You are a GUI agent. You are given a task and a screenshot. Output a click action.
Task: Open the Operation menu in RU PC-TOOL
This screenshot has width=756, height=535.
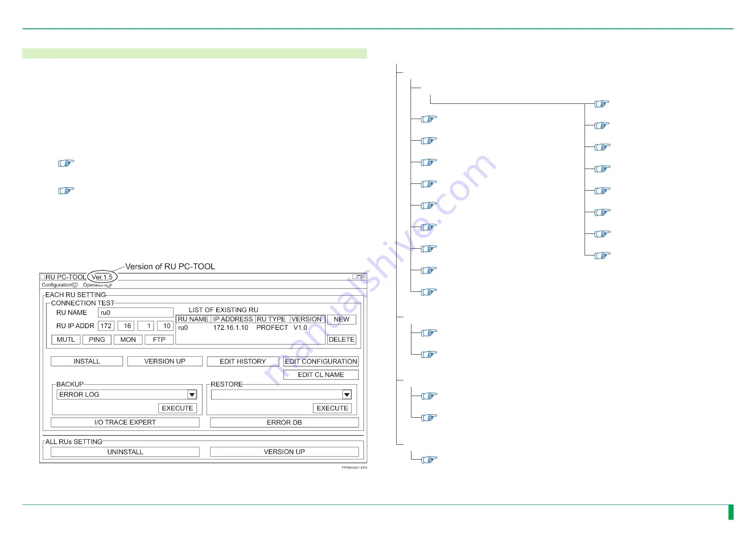pos(97,285)
